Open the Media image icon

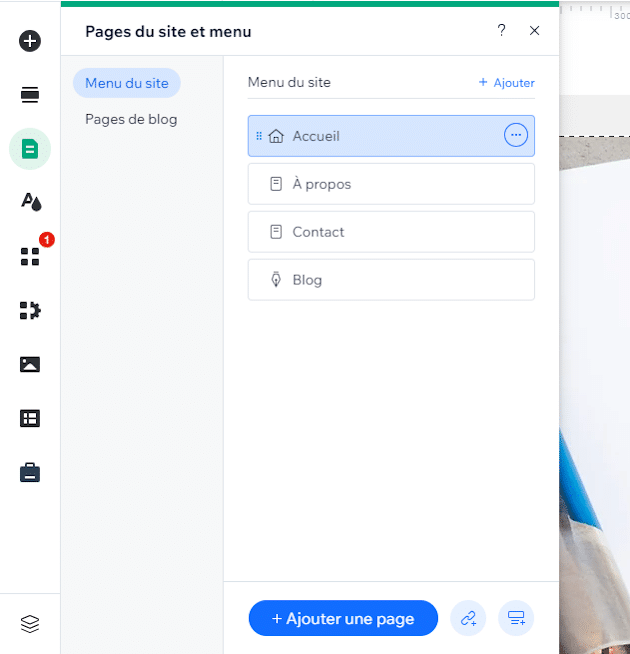[30, 364]
